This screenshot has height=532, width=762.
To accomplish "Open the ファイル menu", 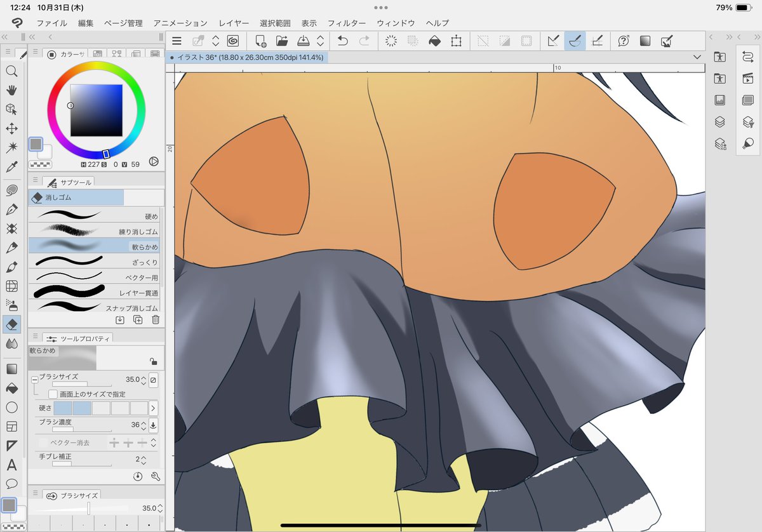I will point(51,23).
